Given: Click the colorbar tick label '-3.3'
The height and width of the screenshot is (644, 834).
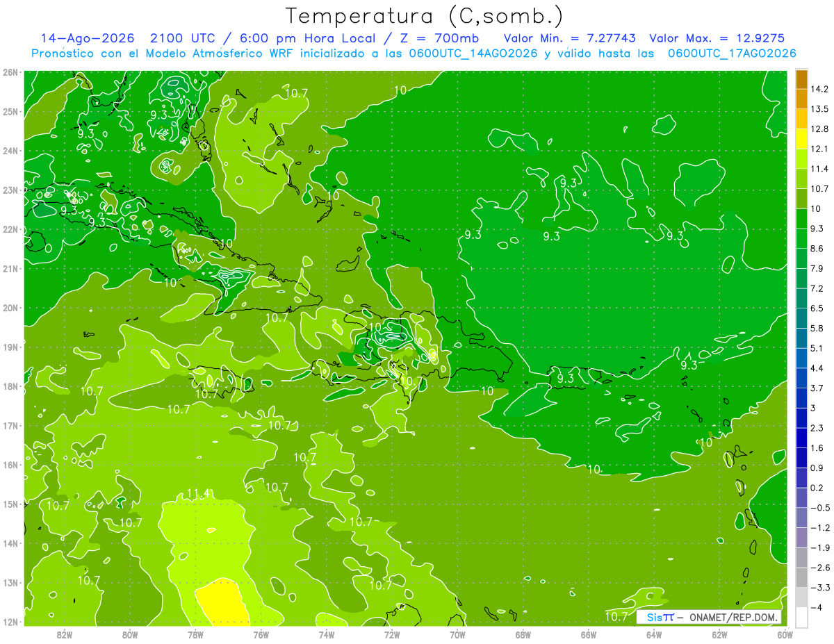Looking at the screenshot, I should click(x=819, y=588).
